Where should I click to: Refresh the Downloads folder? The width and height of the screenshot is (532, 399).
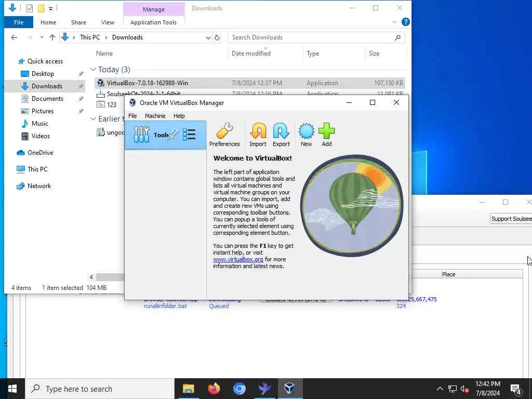tap(217, 37)
